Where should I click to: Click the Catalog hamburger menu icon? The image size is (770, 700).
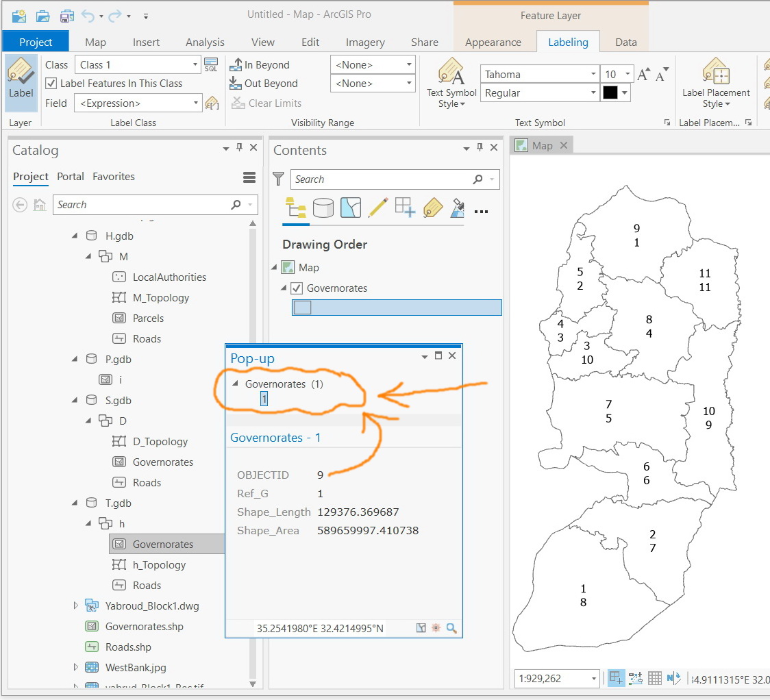pyautogui.click(x=249, y=177)
